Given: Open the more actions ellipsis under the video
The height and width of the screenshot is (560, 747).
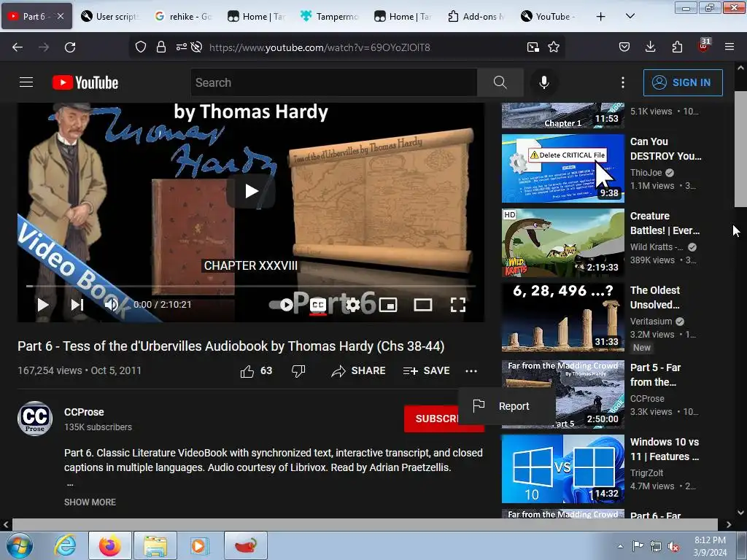Looking at the screenshot, I should tap(471, 371).
